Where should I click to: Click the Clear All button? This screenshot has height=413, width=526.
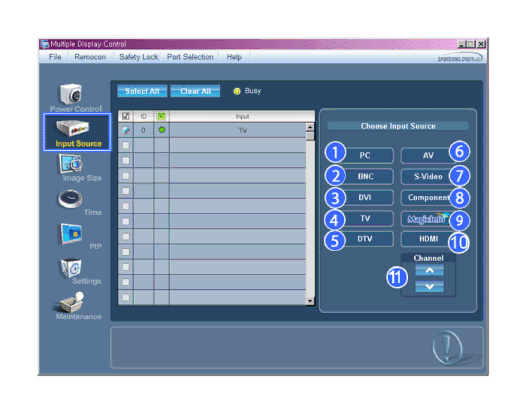coord(196,91)
